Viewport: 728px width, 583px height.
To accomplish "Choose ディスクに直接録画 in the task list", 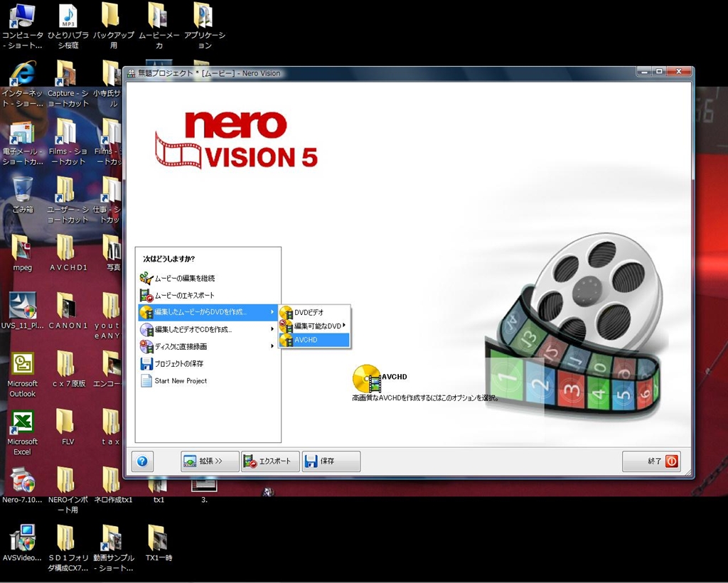I will (208, 346).
